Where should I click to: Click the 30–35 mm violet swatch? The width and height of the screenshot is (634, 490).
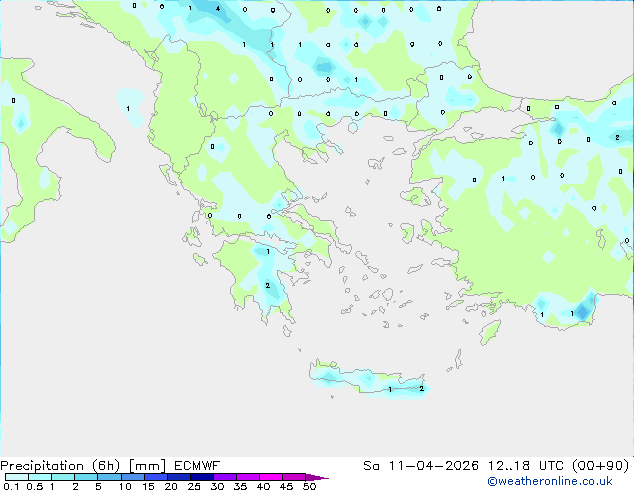click(225, 477)
